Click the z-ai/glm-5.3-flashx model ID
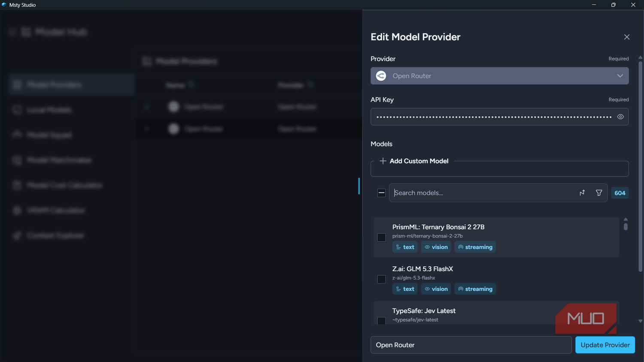Viewport: 644px width, 362px height. pyautogui.click(x=414, y=278)
